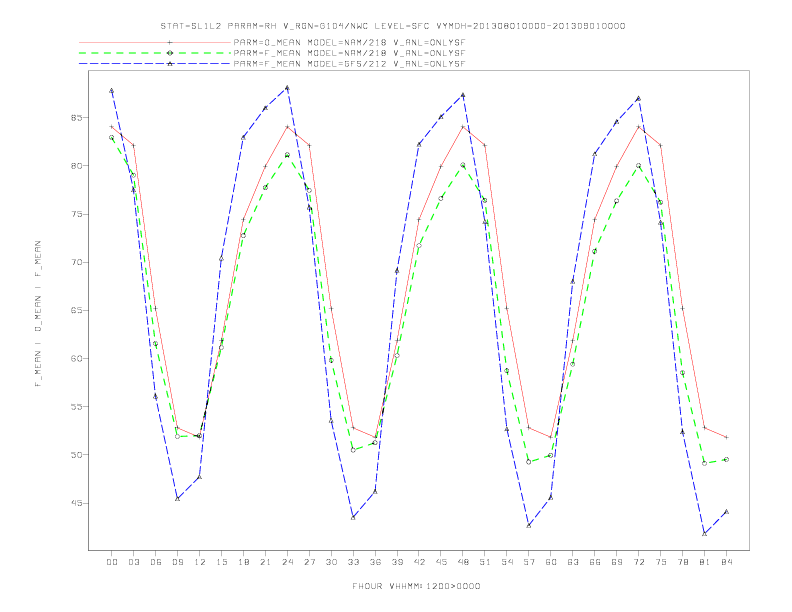The width and height of the screenshot is (792, 612).
Task: Click x-axis forecast hour label 09
Action: click(177, 562)
